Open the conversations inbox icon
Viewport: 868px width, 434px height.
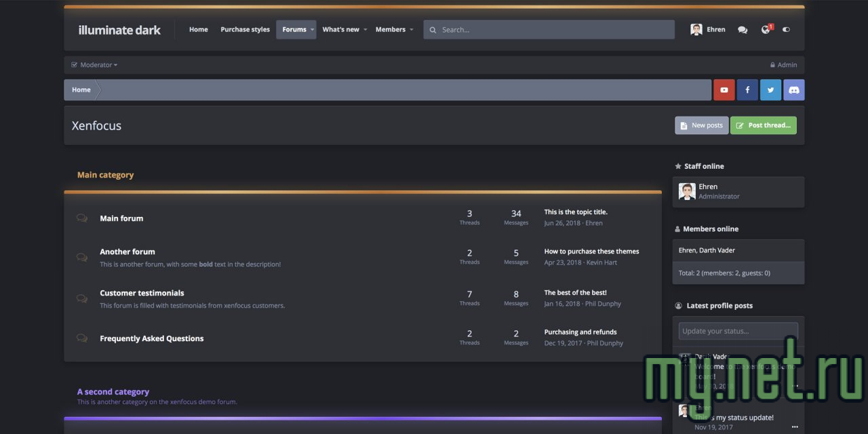click(x=743, y=30)
